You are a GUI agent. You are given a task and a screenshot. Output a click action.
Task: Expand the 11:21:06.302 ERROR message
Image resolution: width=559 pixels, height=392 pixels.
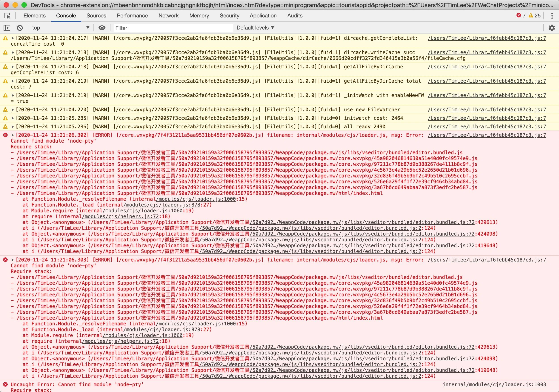coord(13,135)
